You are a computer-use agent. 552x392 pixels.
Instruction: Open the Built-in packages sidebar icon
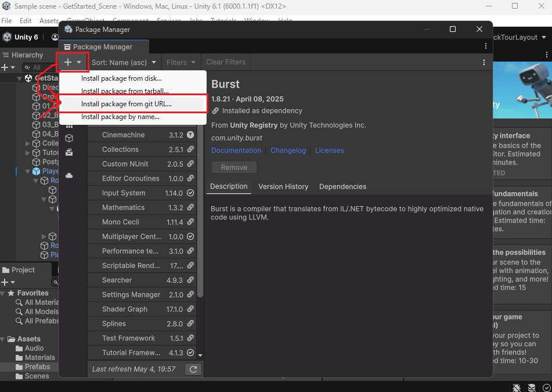tap(69, 152)
